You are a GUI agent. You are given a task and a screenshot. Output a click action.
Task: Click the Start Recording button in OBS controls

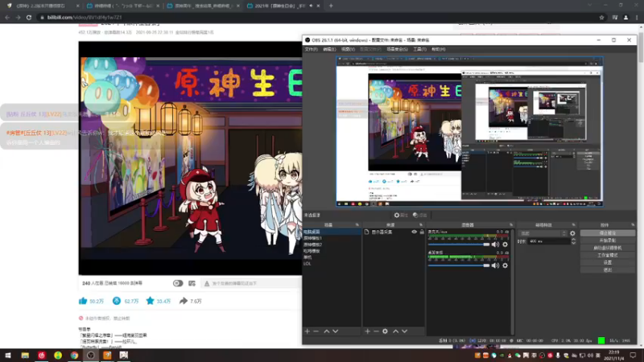point(608,241)
